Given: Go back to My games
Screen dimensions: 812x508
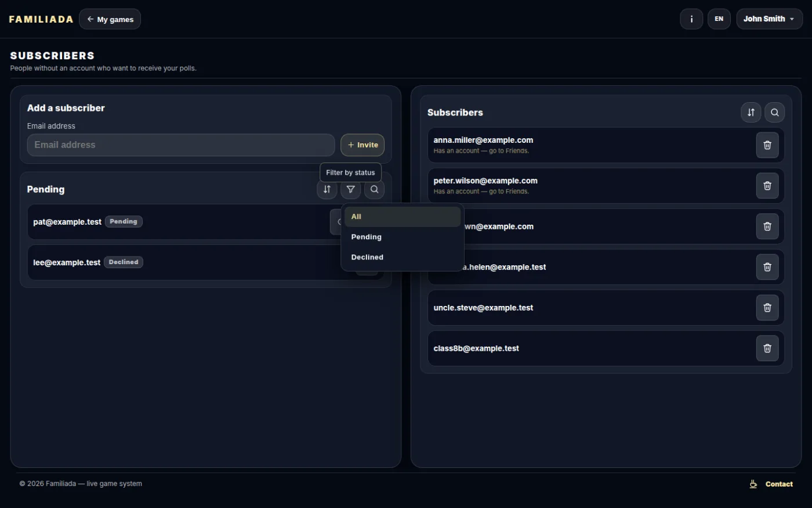Looking at the screenshot, I should click(x=110, y=19).
